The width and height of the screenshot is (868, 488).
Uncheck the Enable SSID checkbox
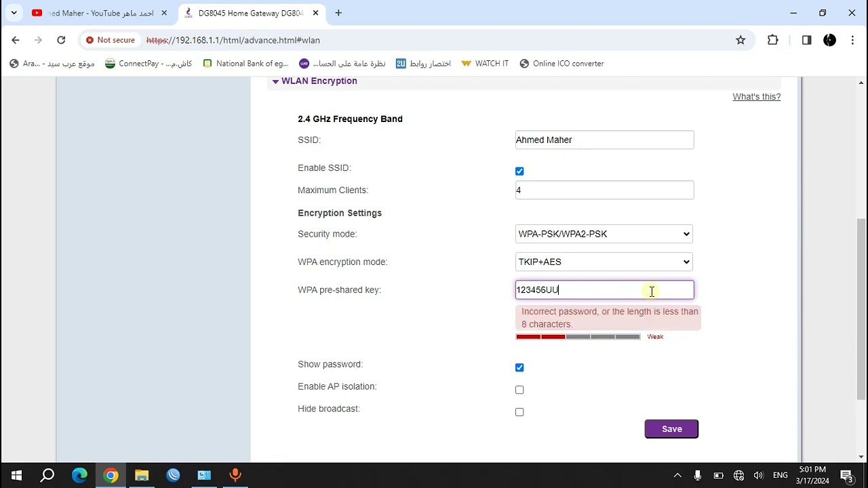(519, 171)
